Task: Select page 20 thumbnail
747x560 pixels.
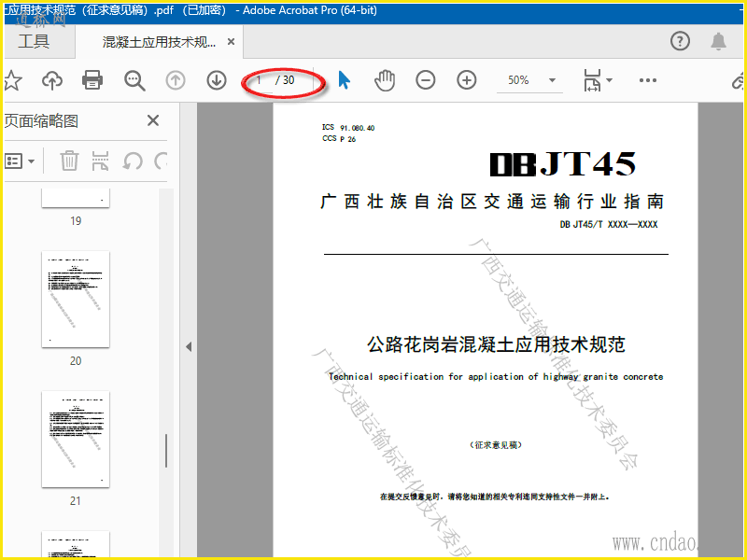Action: tap(76, 299)
